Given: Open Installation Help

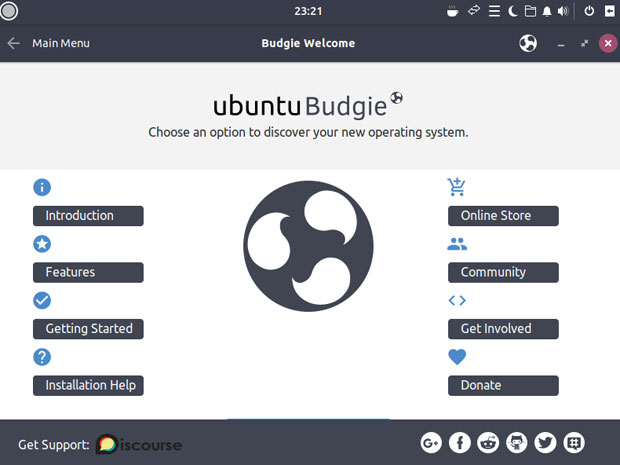Looking at the screenshot, I should pyautogui.click(x=88, y=386).
